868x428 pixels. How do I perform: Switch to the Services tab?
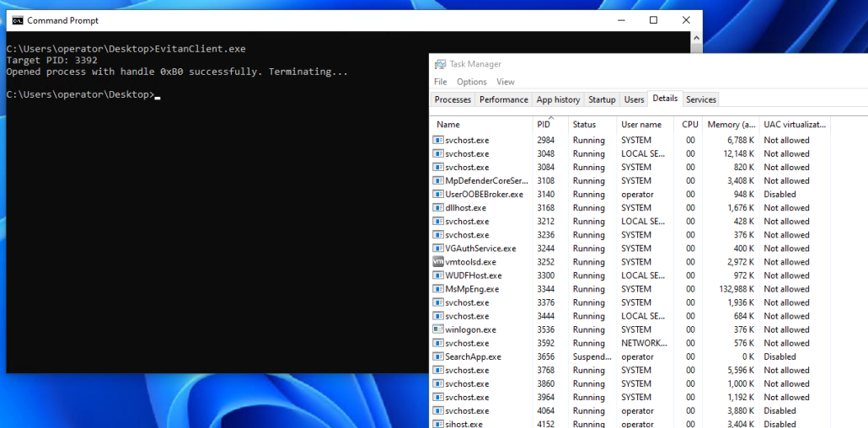[x=701, y=99]
